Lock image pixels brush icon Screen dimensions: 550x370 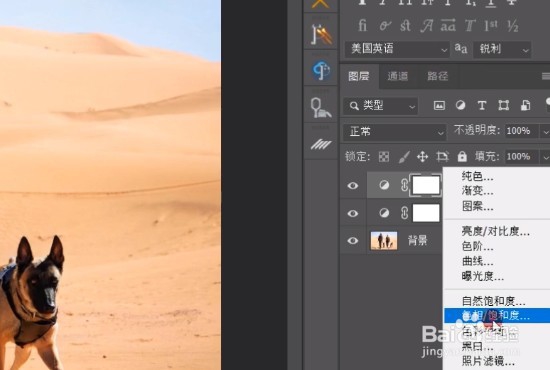click(x=404, y=157)
